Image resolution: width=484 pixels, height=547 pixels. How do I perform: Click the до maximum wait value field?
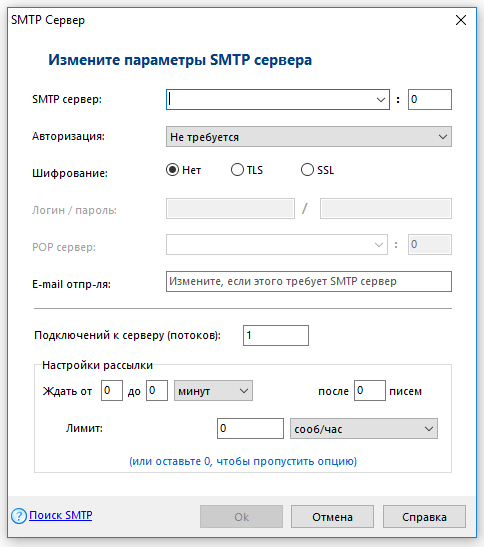click(157, 391)
